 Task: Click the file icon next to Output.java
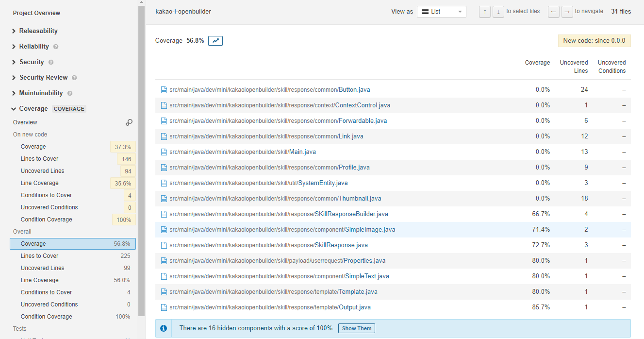coord(164,307)
